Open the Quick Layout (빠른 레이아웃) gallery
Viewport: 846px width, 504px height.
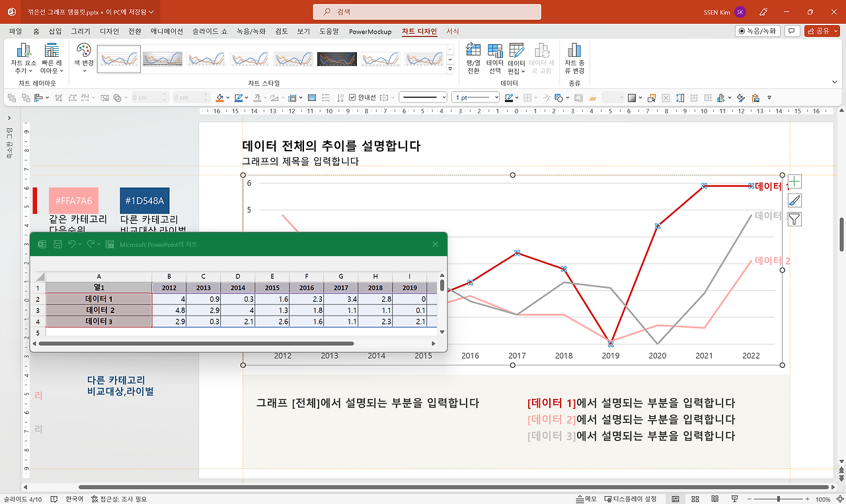52,58
